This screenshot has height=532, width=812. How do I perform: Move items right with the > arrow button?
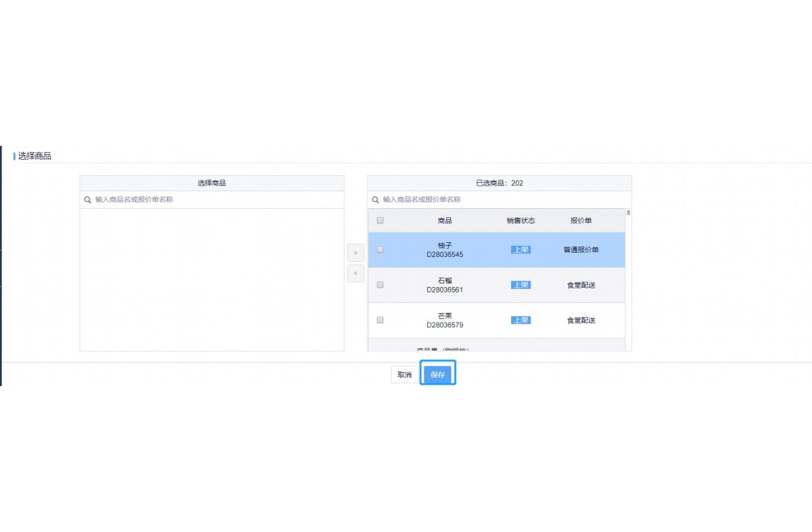(x=355, y=253)
